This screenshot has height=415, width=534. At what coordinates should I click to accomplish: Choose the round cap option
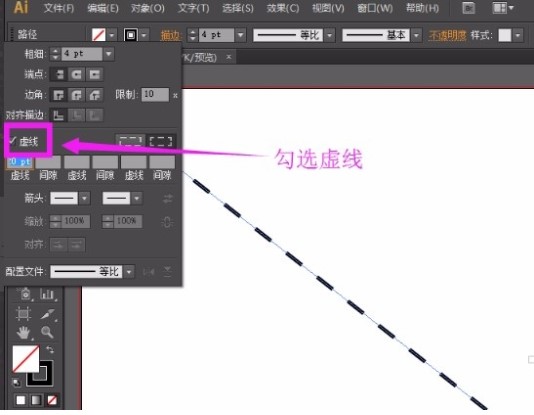[77, 74]
